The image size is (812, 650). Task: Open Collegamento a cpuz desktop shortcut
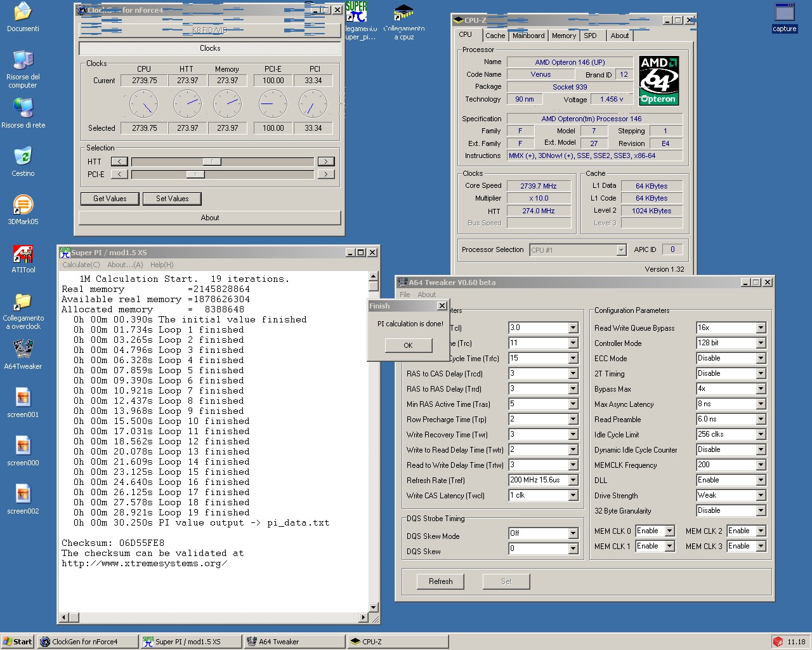pyautogui.click(x=404, y=21)
